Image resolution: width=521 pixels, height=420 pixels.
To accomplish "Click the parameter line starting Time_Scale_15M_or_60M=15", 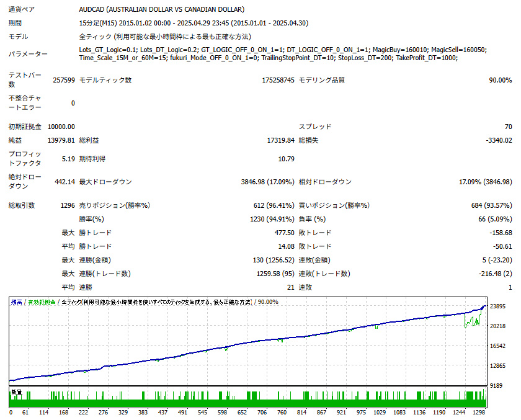I will click(x=269, y=58).
